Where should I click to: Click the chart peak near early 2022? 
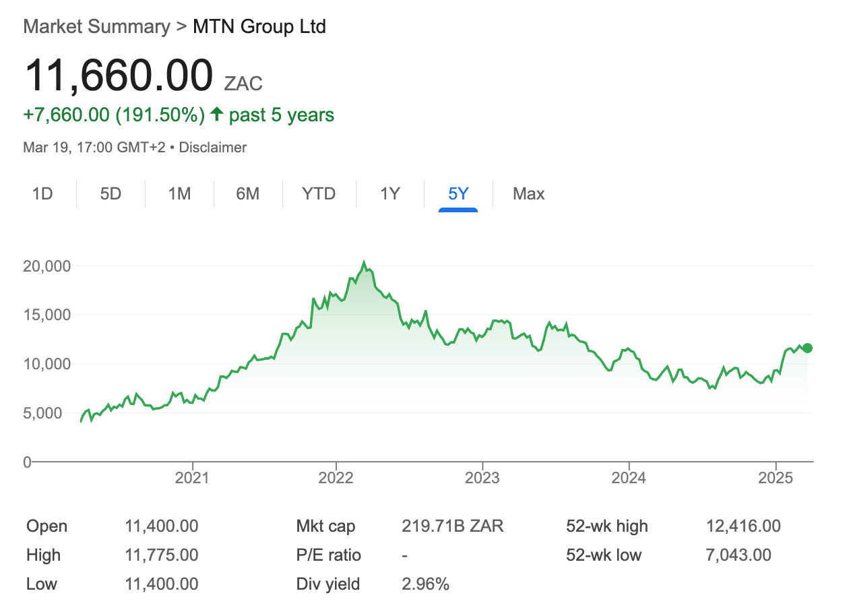(x=364, y=262)
